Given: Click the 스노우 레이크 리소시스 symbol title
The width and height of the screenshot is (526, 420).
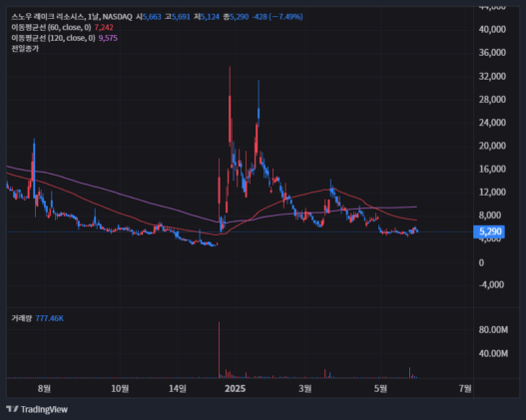Looking at the screenshot, I should click(x=48, y=17).
